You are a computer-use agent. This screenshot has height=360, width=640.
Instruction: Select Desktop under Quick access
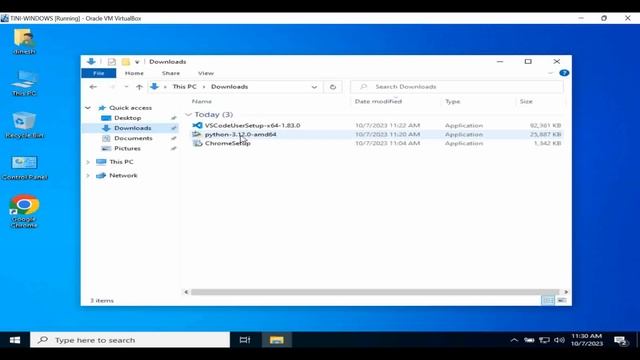(x=128, y=118)
